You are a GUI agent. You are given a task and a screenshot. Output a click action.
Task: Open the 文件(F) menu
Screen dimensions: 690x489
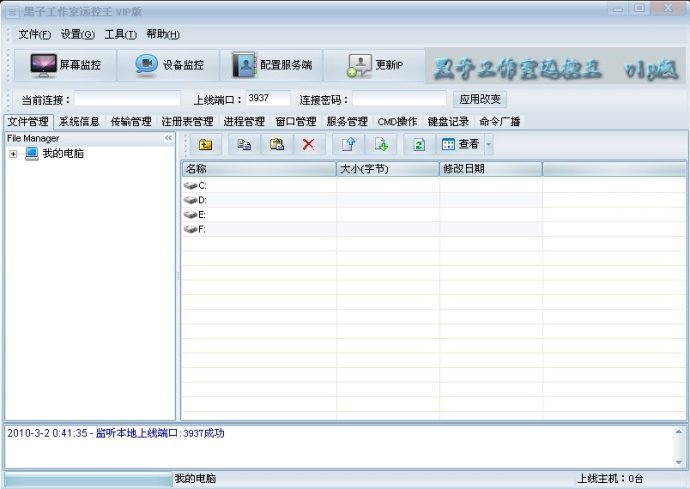[34, 34]
